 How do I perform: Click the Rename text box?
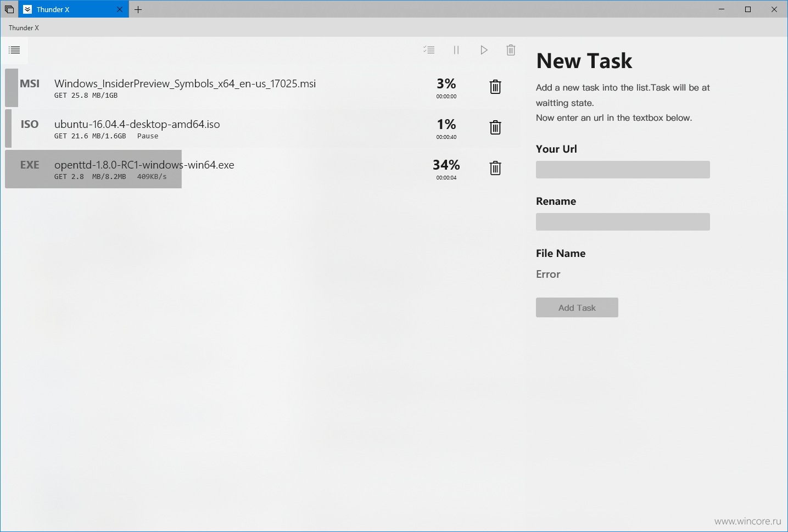tap(623, 222)
